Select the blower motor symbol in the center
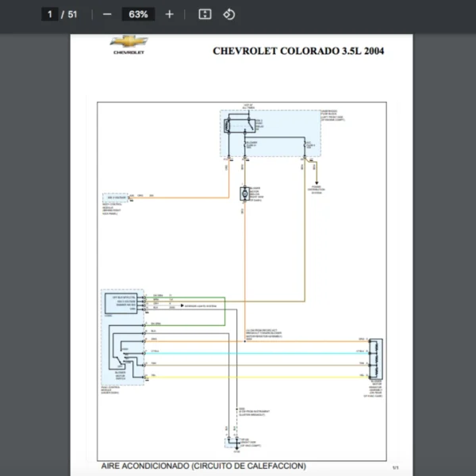 [x=244, y=194]
